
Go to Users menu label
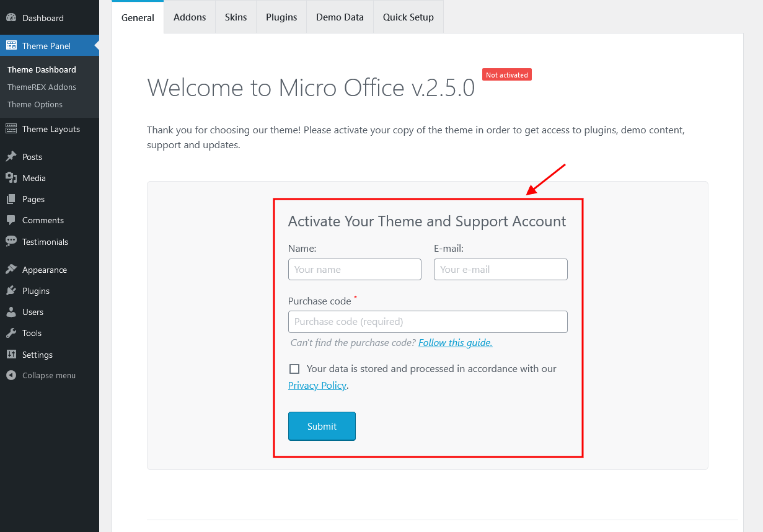coord(33,312)
